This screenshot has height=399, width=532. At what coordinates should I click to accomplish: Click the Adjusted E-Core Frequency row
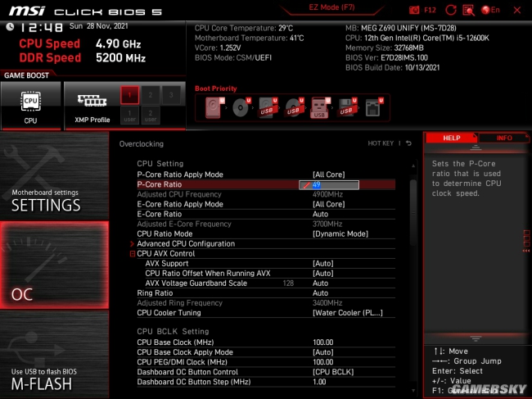266,224
